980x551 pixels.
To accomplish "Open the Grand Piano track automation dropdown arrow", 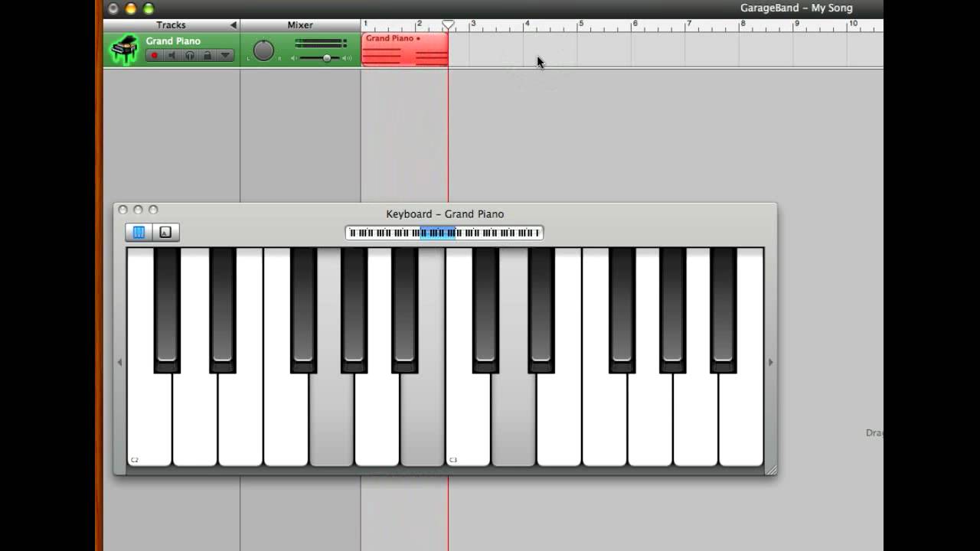I will [x=225, y=55].
